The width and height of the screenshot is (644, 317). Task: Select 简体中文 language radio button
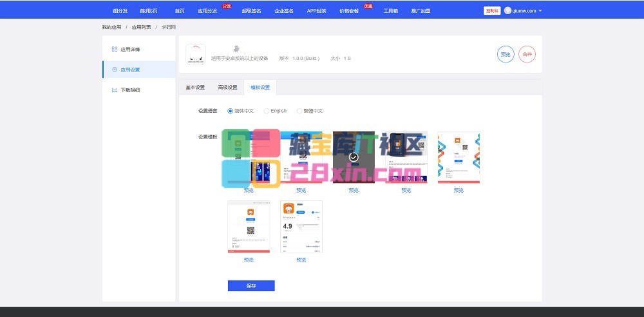point(231,111)
